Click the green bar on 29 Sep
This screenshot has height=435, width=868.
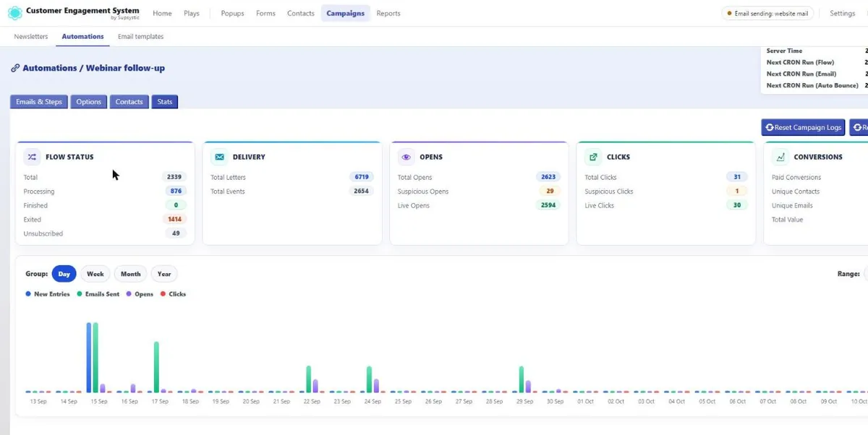522,379
